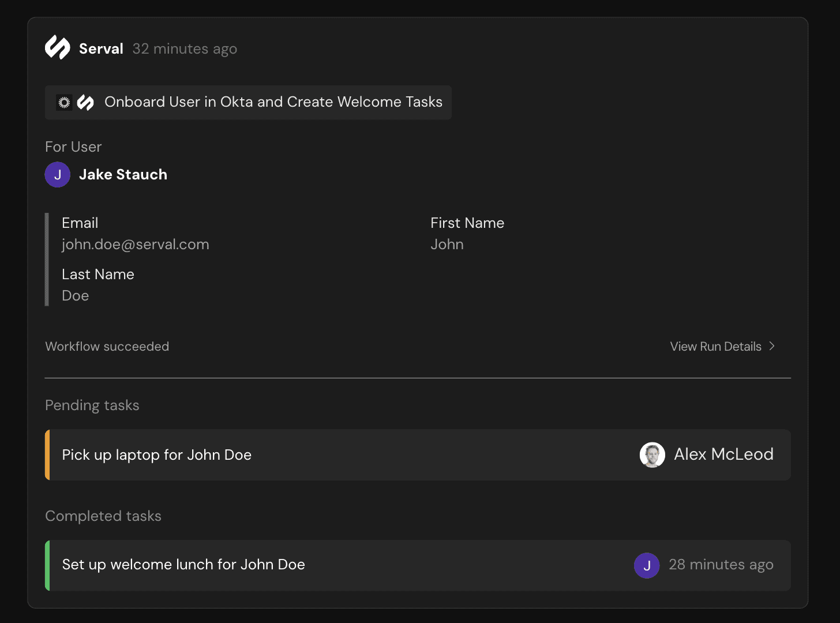
Task: Click the Email field label
Action: coord(80,223)
